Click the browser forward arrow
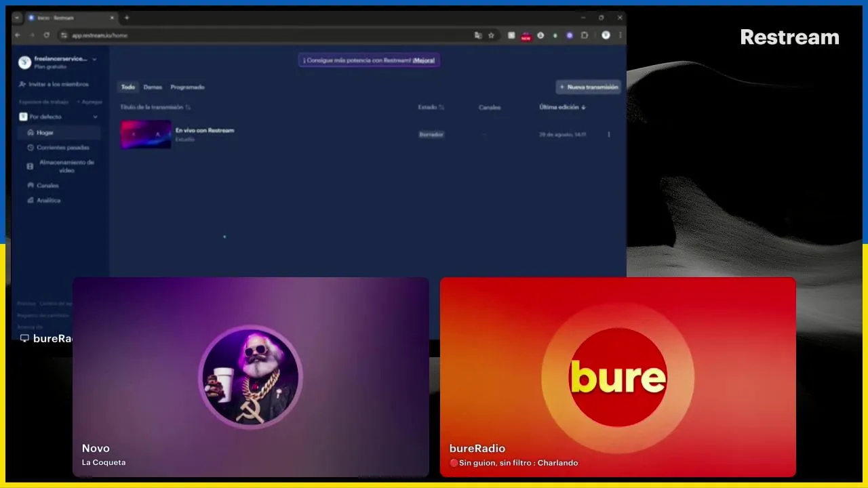868x488 pixels. click(31, 35)
